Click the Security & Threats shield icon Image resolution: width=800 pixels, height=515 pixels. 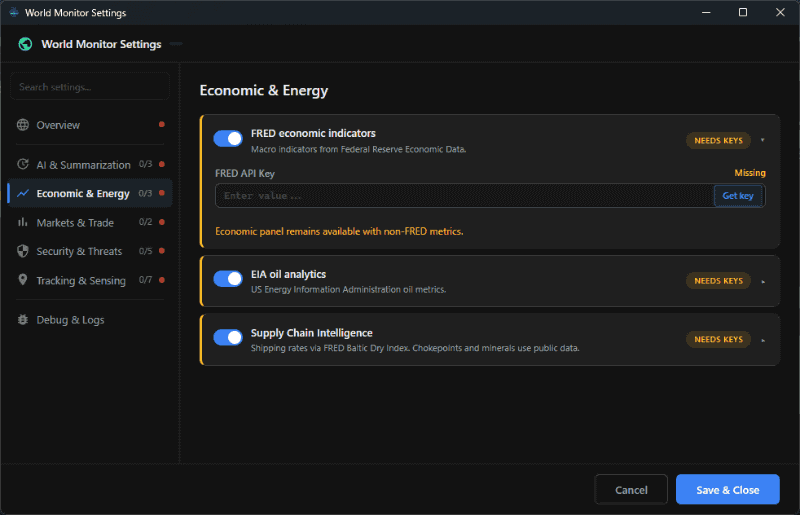[x=23, y=252]
